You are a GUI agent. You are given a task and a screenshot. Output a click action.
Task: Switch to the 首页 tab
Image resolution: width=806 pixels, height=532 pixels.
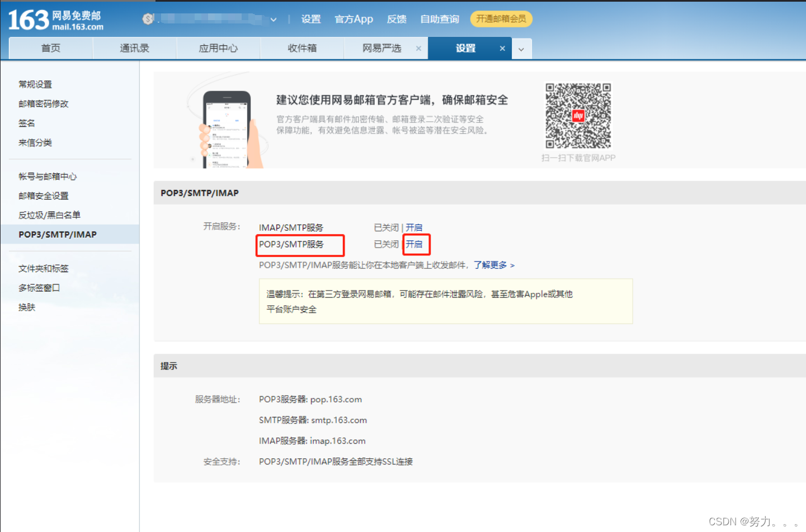point(51,48)
